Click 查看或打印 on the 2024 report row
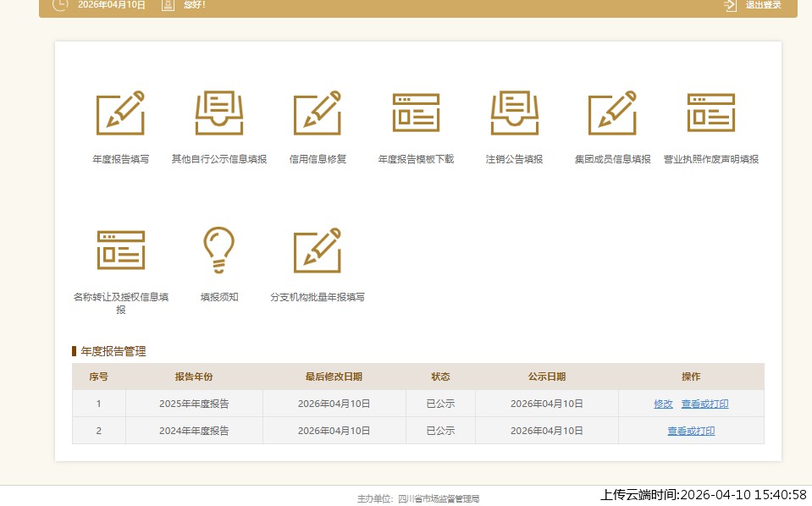Image resolution: width=812 pixels, height=506 pixels. (689, 431)
